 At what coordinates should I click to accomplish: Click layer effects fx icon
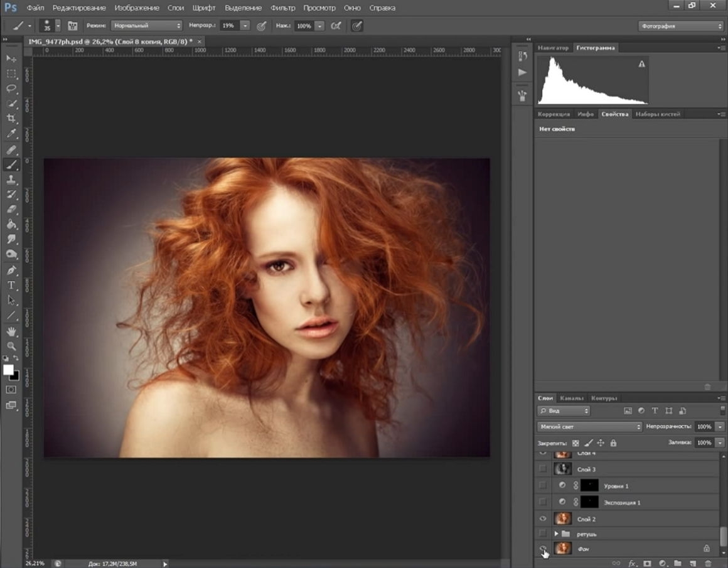point(632,563)
